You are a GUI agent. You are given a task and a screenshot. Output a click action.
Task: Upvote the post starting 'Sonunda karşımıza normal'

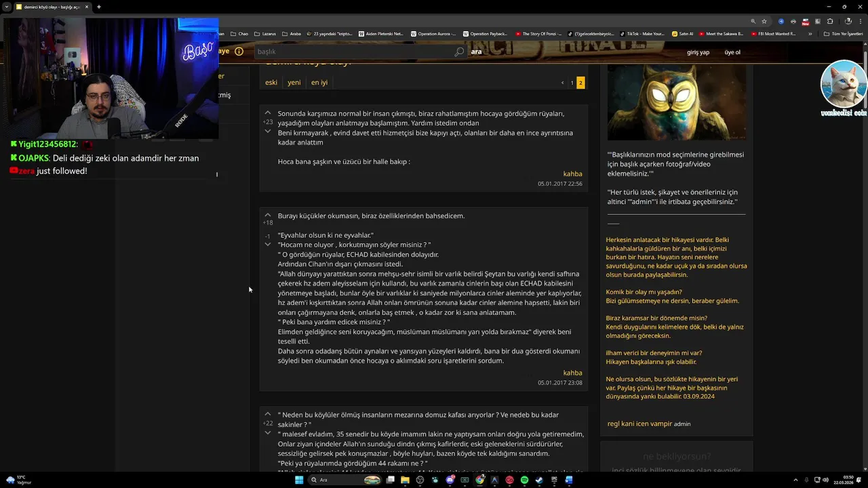pyautogui.click(x=267, y=113)
